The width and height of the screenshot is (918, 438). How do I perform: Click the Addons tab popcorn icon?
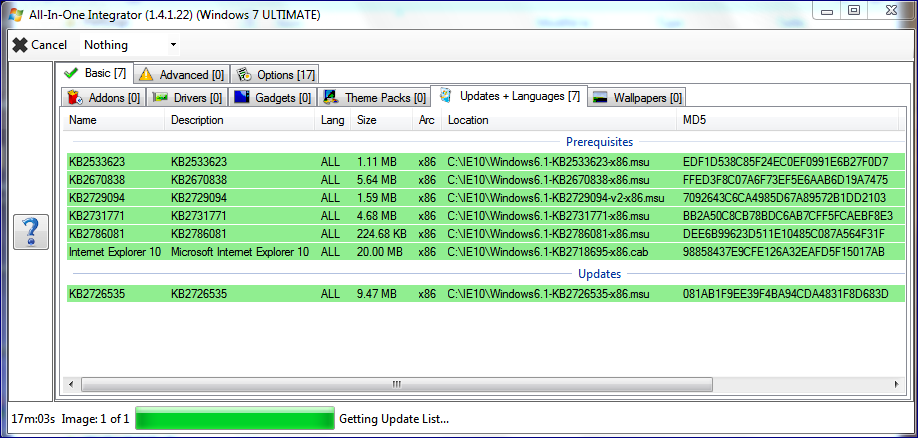[74, 98]
